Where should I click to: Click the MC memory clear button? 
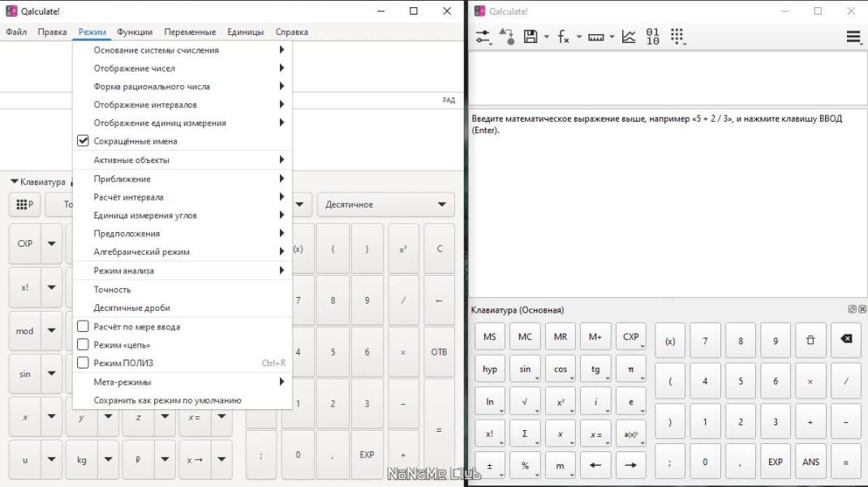pyautogui.click(x=525, y=337)
